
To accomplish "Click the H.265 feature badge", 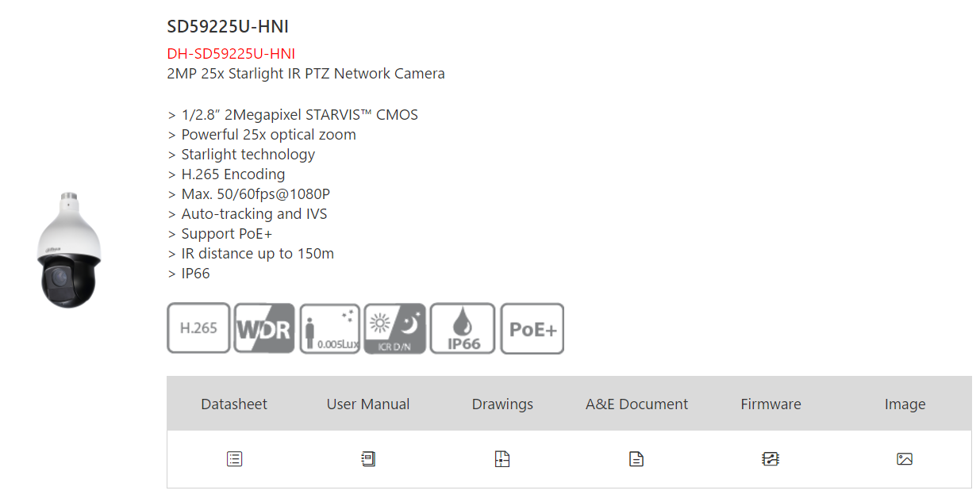I will (198, 328).
